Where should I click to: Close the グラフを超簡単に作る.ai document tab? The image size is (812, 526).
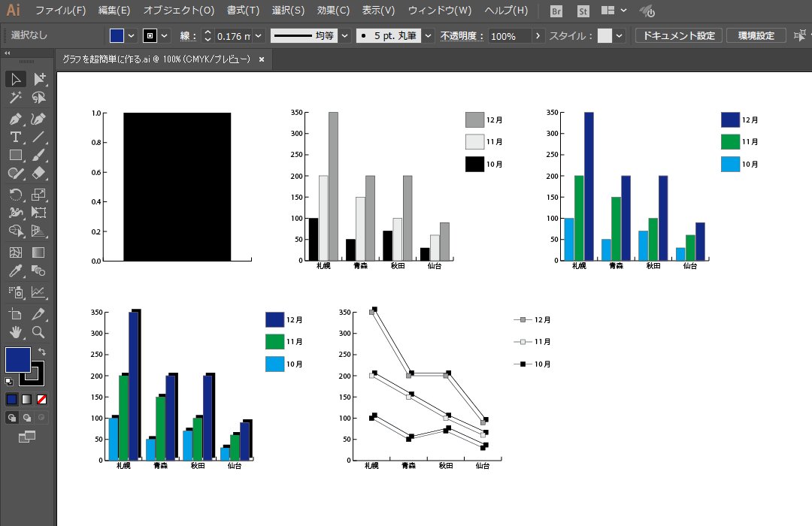262,59
